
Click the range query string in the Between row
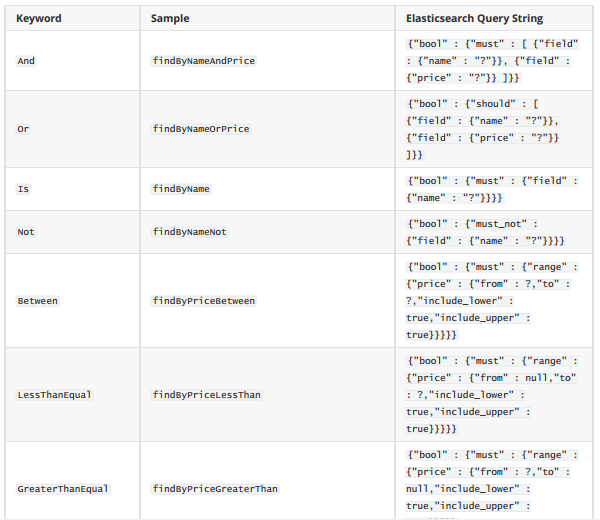492,301
